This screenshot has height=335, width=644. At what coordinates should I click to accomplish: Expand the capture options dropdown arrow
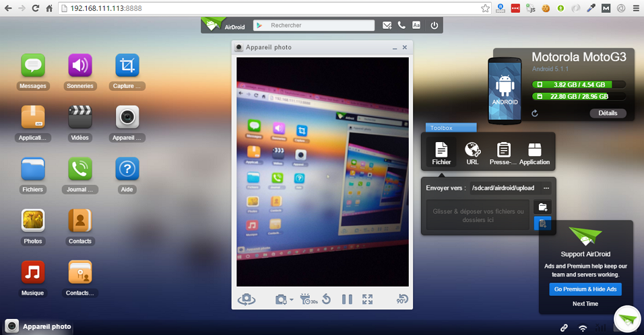(291, 300)
